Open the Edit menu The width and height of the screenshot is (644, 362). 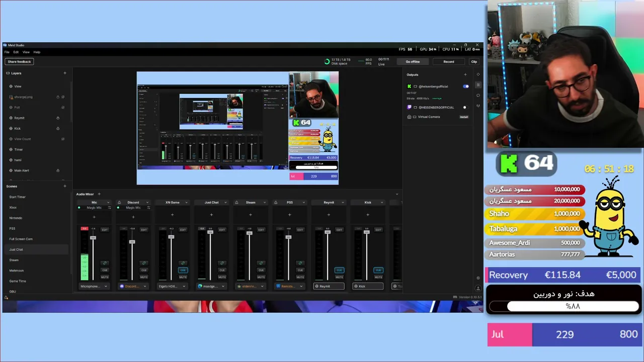16,52
